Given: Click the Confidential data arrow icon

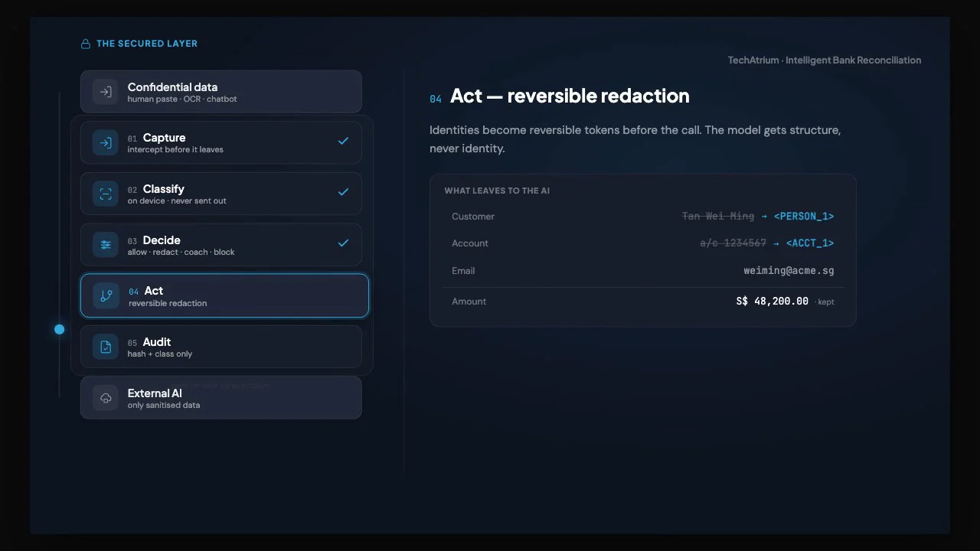Looking at the screenshot, I should pyautogui.click(x=106, y=92).
